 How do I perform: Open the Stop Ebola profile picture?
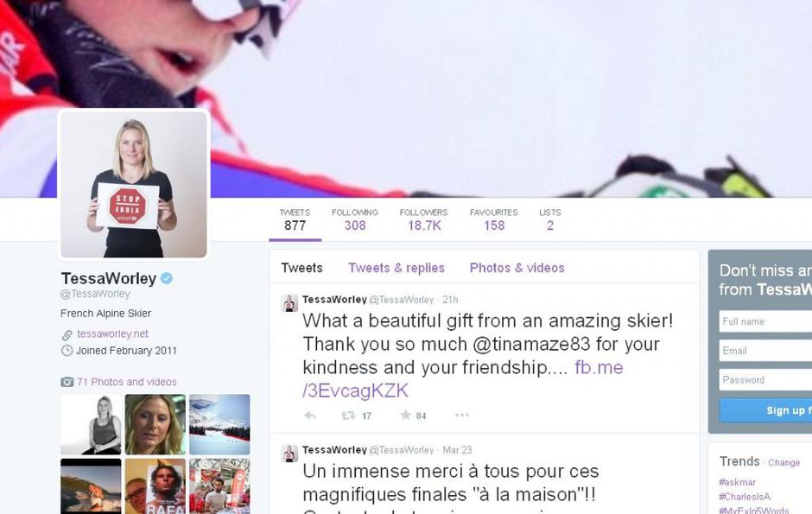tap(134, 184)
